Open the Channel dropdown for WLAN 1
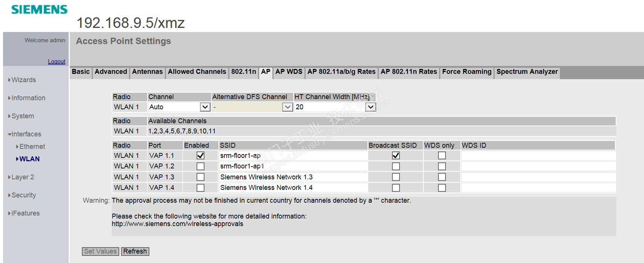The width and height of the screenshot is (644, 263). [205, 107]
